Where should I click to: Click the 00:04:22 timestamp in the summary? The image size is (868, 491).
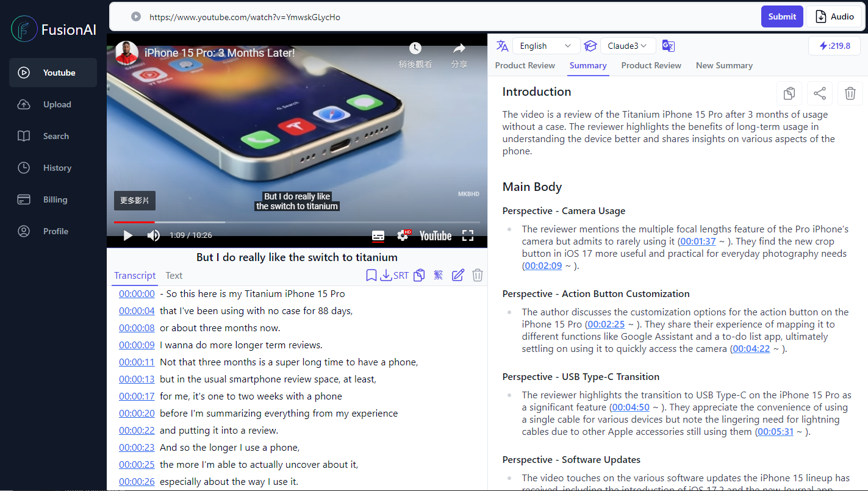pos(751,349)
